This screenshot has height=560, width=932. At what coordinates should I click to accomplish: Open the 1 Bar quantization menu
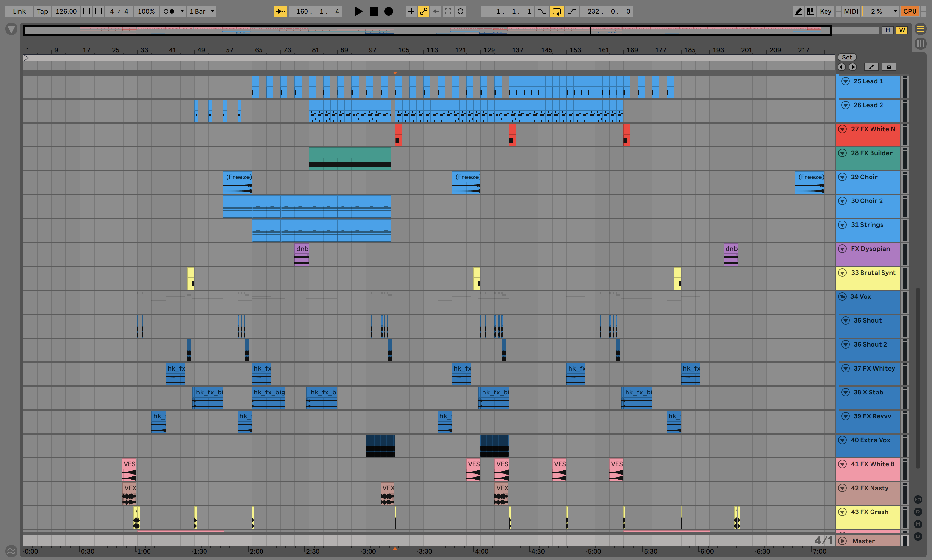pyautogui.click(x=202, y=11)
